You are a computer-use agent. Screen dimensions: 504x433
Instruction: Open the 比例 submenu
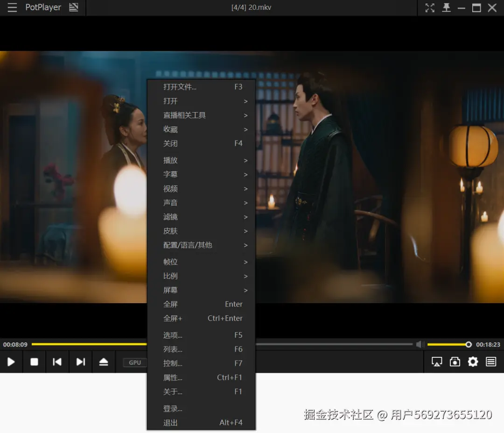coord(202,276)
